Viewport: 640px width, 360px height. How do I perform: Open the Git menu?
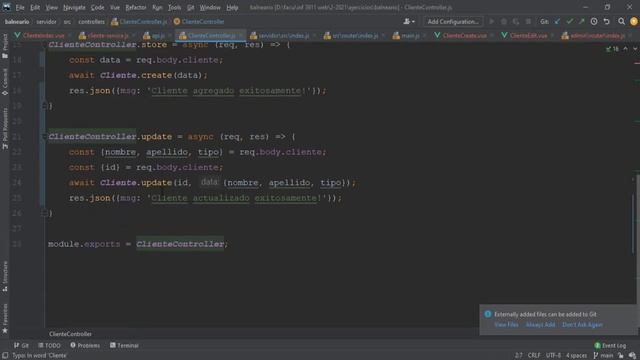point(191,7)
